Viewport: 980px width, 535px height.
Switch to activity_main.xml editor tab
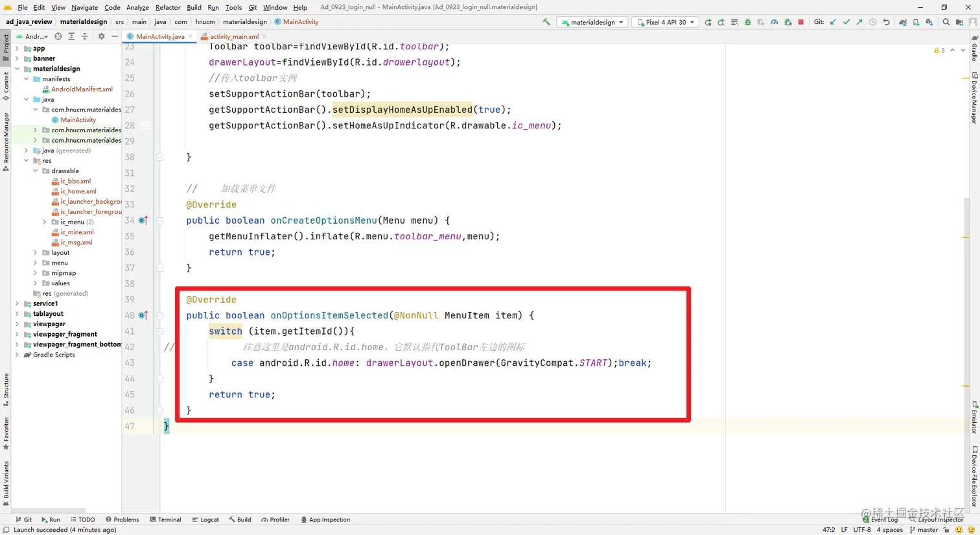234,36
